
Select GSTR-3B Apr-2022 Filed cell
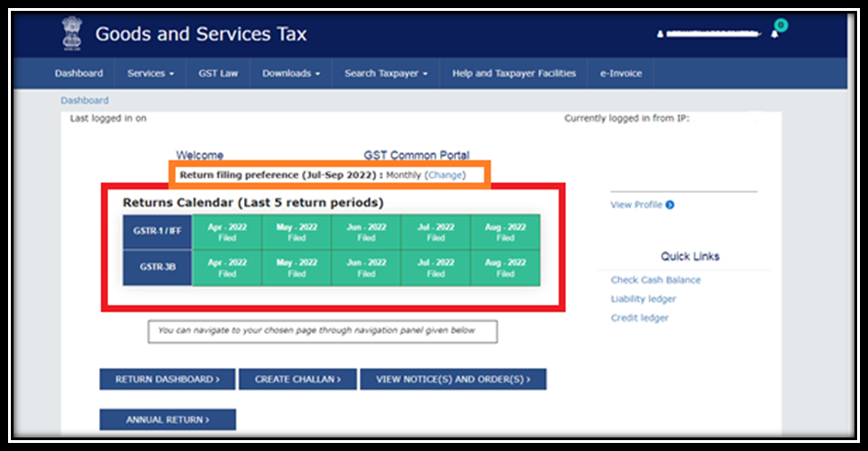point(227,268)
